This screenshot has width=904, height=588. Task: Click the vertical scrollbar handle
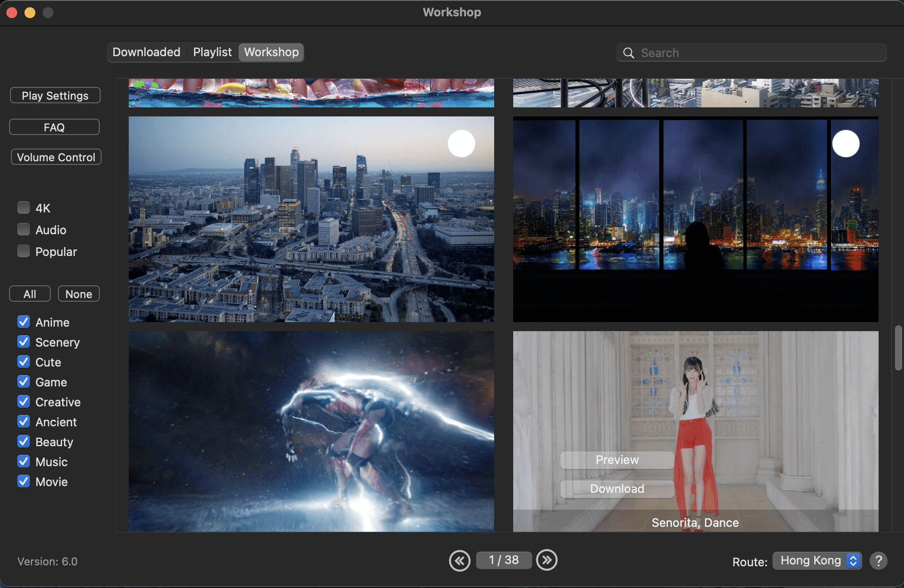pos(898,347)
